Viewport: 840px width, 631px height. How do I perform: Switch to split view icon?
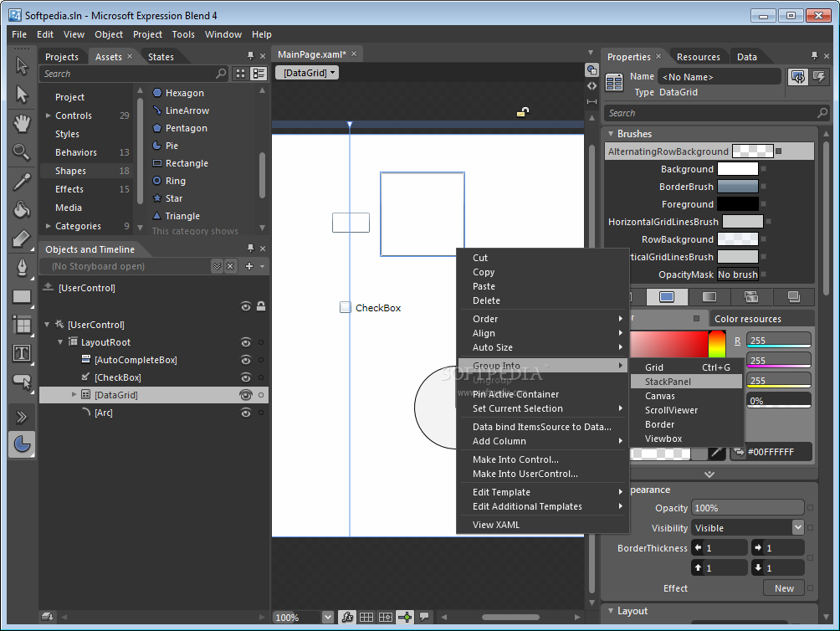click(x=592, y=101)
